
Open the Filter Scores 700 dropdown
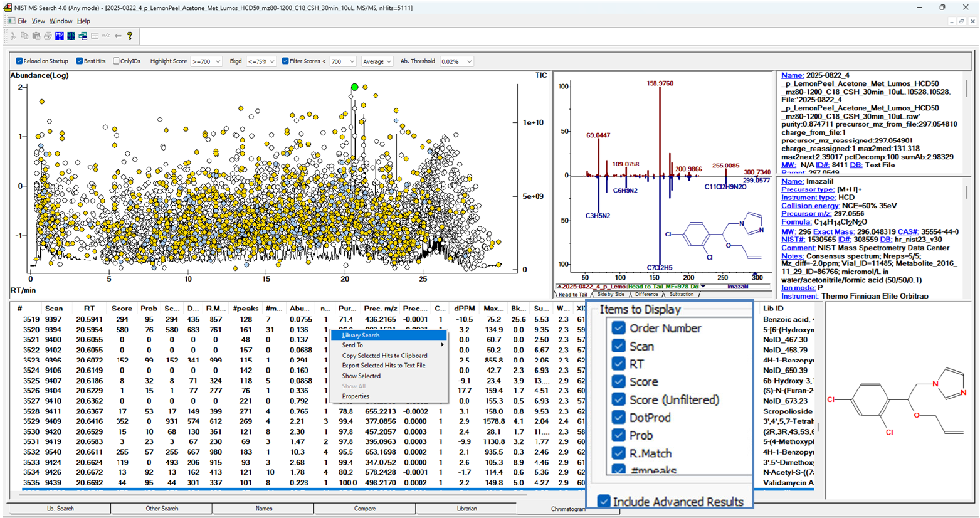pyautogui.click(x=343, y=61)
